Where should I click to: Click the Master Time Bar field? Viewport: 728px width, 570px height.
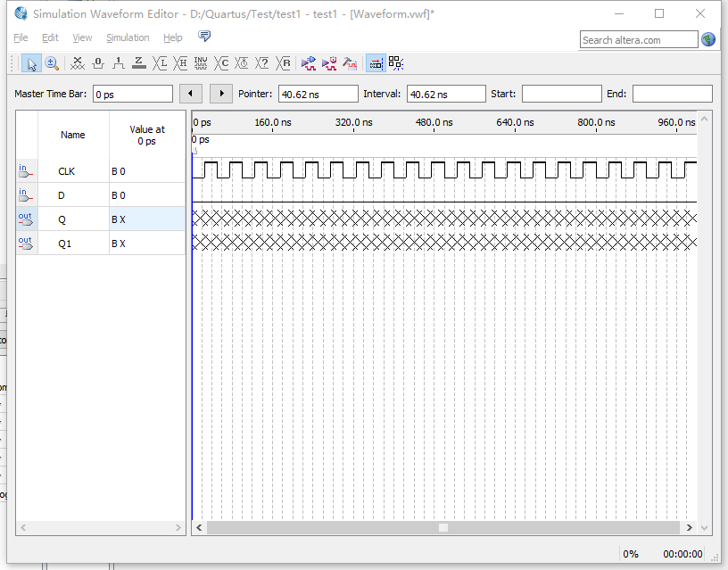[133, 94]
